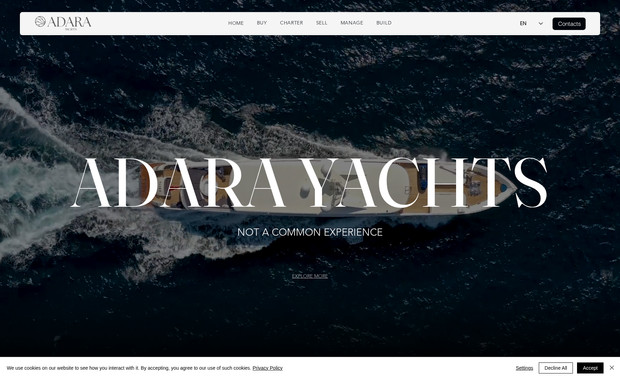Open cookie Settings
This screenshot has width=620, height=379.
(524, 368)
